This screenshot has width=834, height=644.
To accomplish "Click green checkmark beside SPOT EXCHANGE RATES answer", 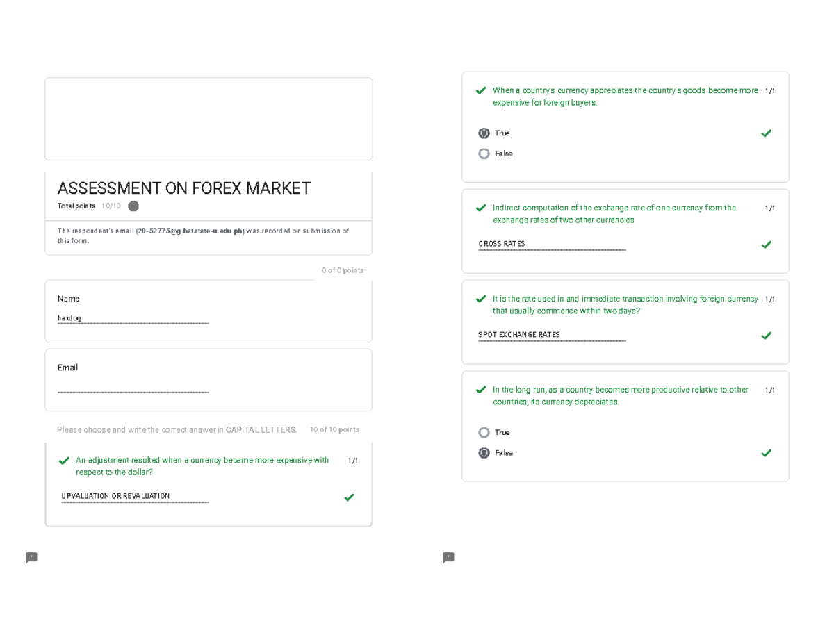I will click(x=766, y=336).
